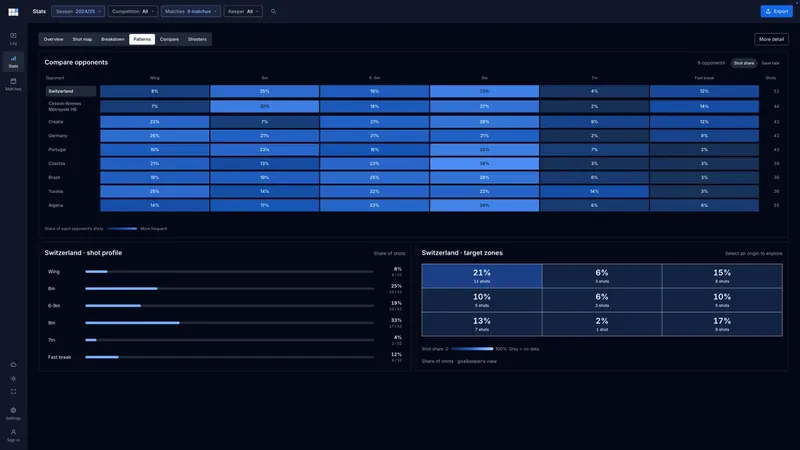The height and width of the screenshot is (450, 800).
Task: Click the app logo at top left
Action: (13, 12)
